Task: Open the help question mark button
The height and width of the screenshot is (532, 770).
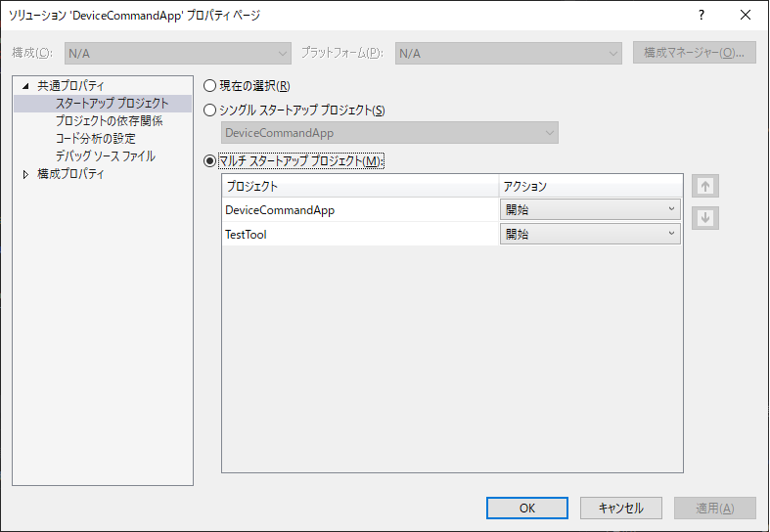Action: 702,16
